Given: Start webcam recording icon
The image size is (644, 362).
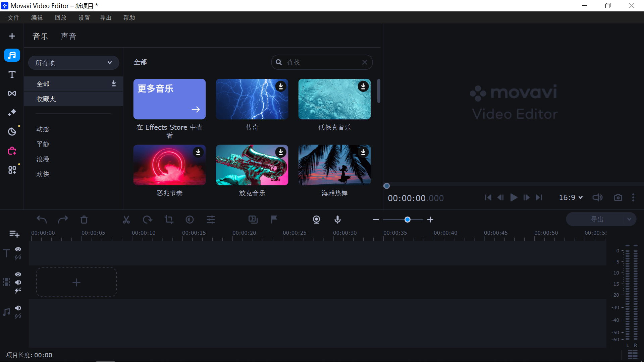Looking at the screenshot, I should tap(316, 220).
